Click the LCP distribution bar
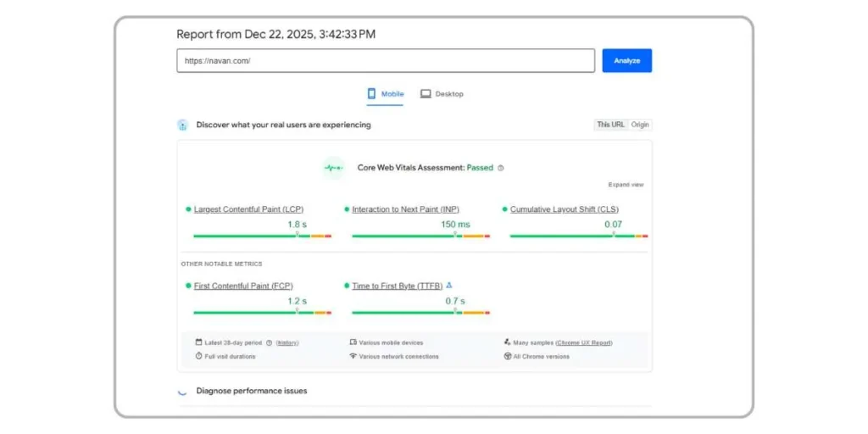868x434 pixels. pyautogui.click(x=263, y=236)
